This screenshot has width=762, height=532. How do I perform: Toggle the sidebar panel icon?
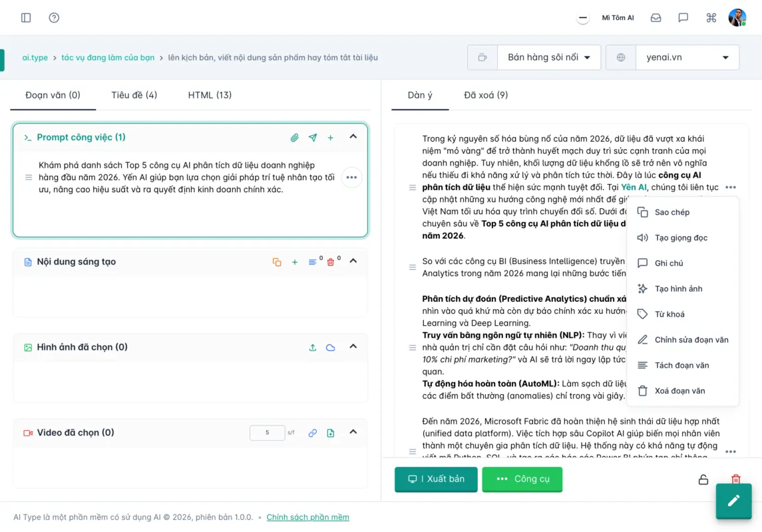pos(26,17)
